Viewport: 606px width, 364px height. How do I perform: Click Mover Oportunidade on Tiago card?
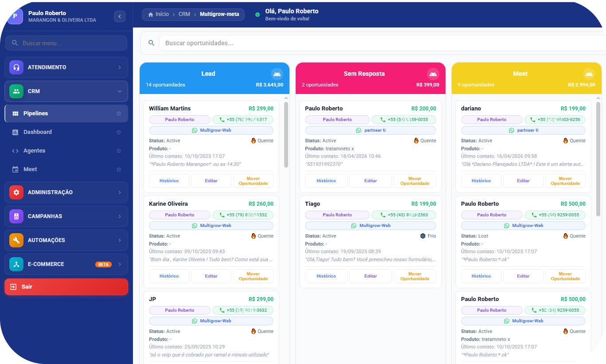[414, 276]
